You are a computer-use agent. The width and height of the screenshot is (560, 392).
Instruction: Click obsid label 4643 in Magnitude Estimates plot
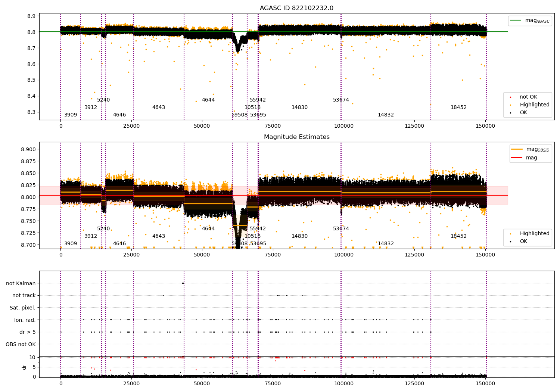(159, 236)
